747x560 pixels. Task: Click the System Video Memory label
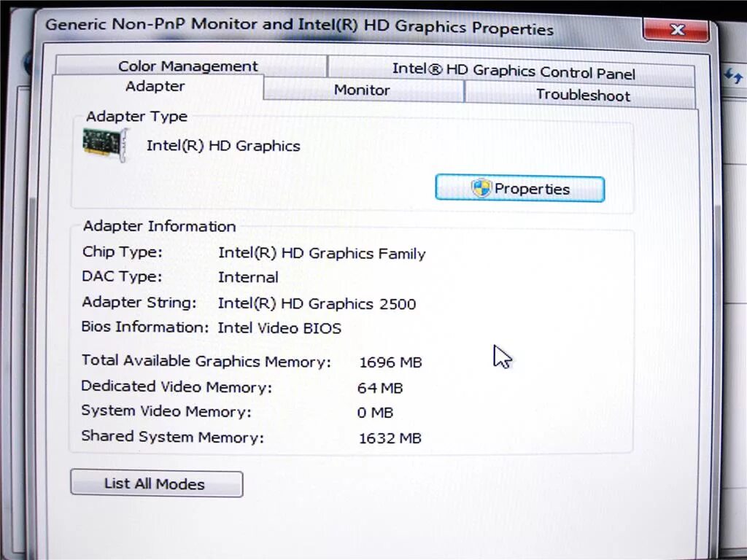(166, 411)
